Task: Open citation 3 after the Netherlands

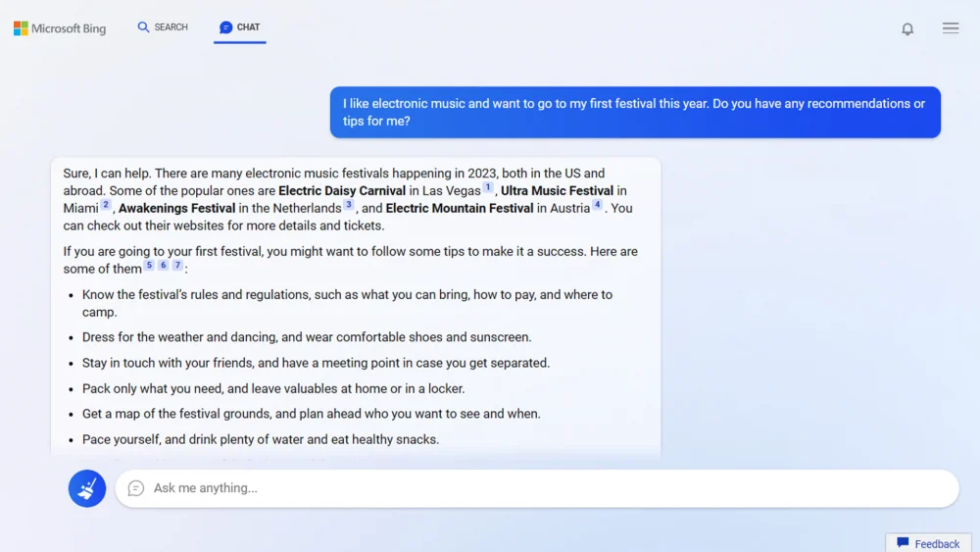Action: tap(349, 205)
